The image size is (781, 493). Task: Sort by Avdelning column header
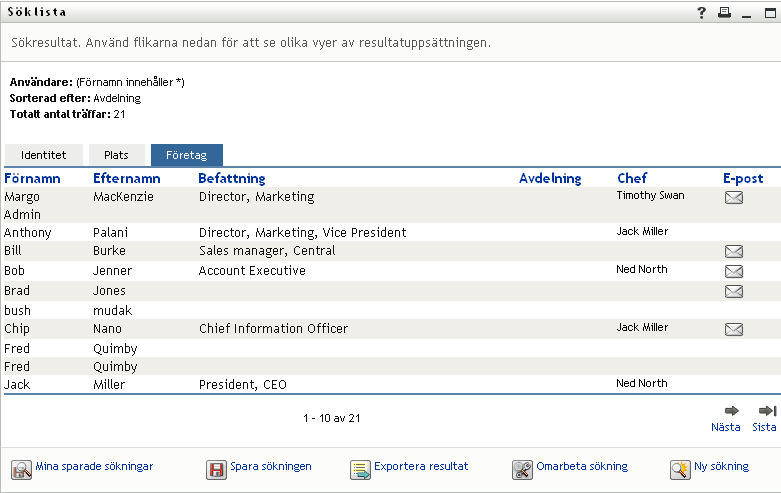pyautogui.click(x=550, y=178)
